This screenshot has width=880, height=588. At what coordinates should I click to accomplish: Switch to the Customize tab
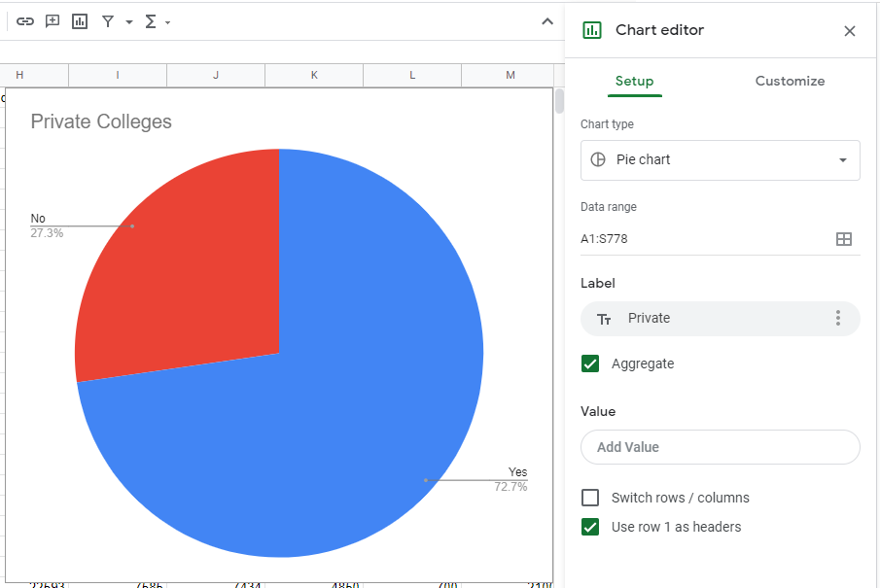(790, 82)
